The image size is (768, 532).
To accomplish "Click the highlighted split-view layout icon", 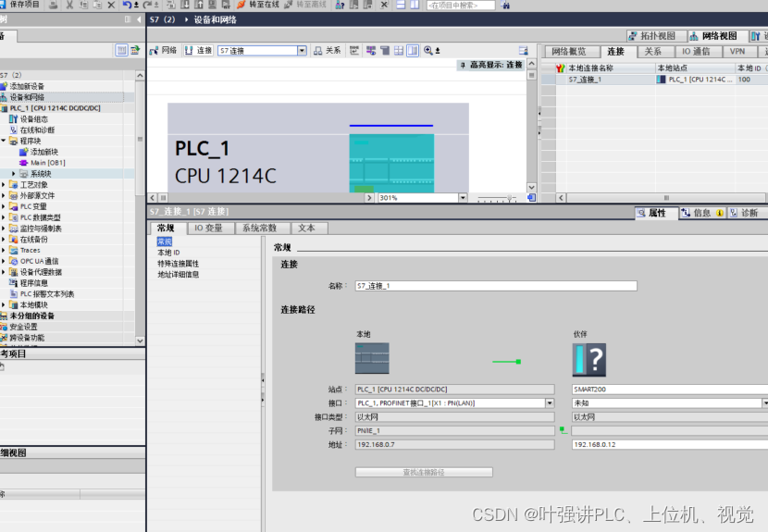I will coord(413,51).
